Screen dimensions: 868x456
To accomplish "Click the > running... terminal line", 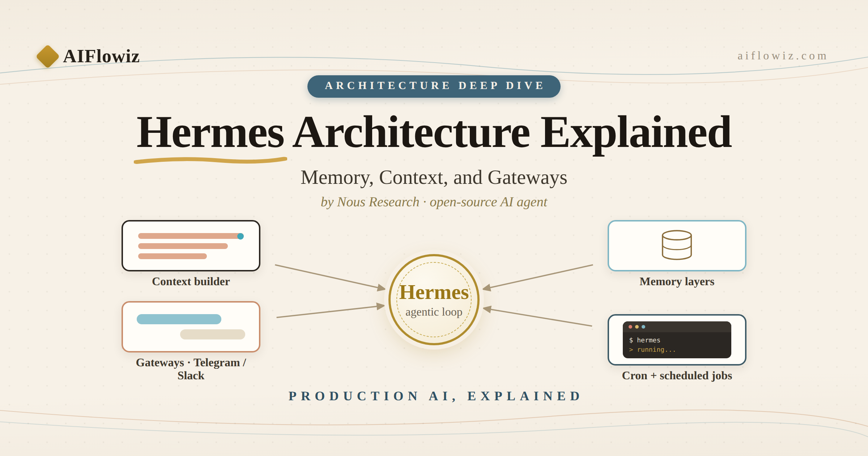I will pos(652,350).
